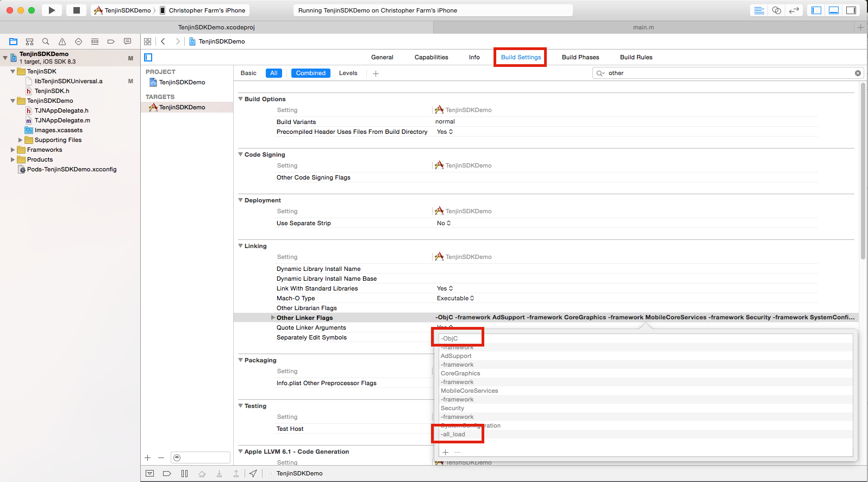Select the Basic settings filter

point(248,73)
